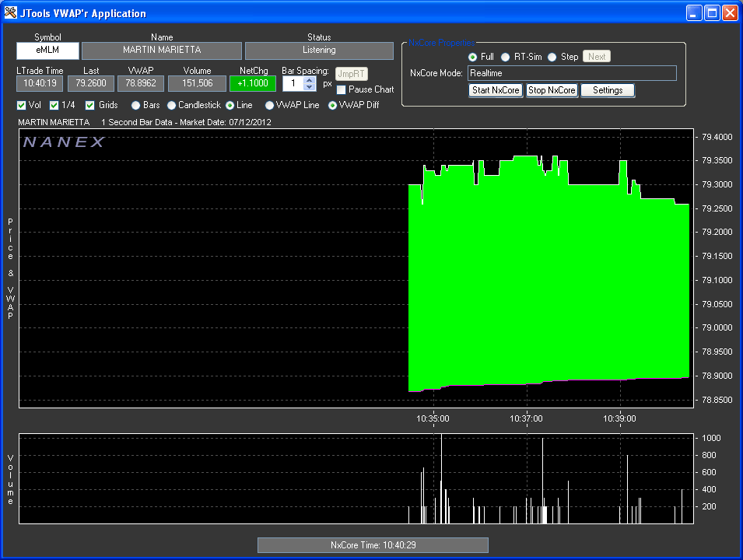
Task: Click LTrade Time value 10:40:19
Action: click(40, 83)
